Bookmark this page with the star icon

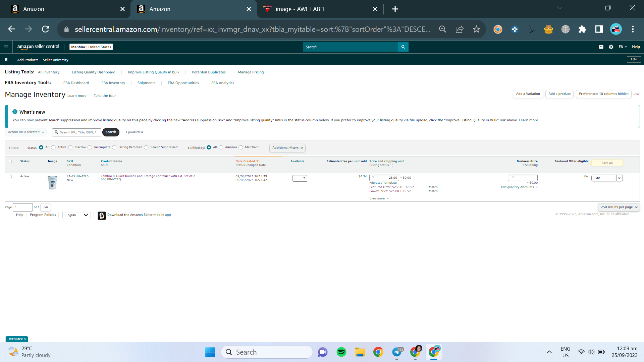(x=476, y=29)
